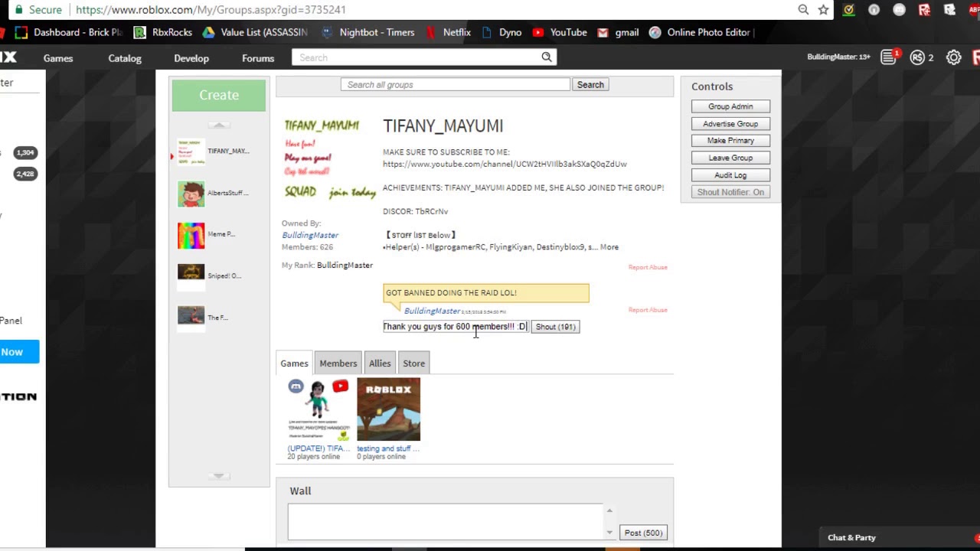
Task: Open the Audit Log
Action: click(x=730, y=175)
